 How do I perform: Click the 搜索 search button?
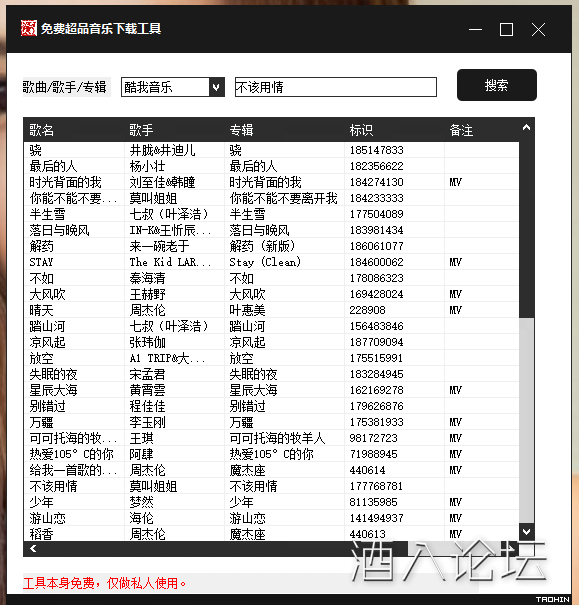pyautogui.click(x=496, y=85)
